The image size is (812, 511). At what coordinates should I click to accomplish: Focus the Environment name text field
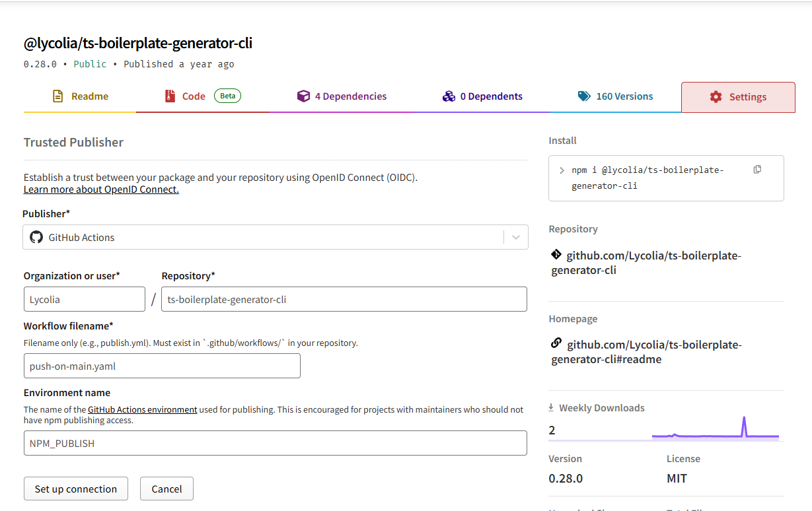275,443
